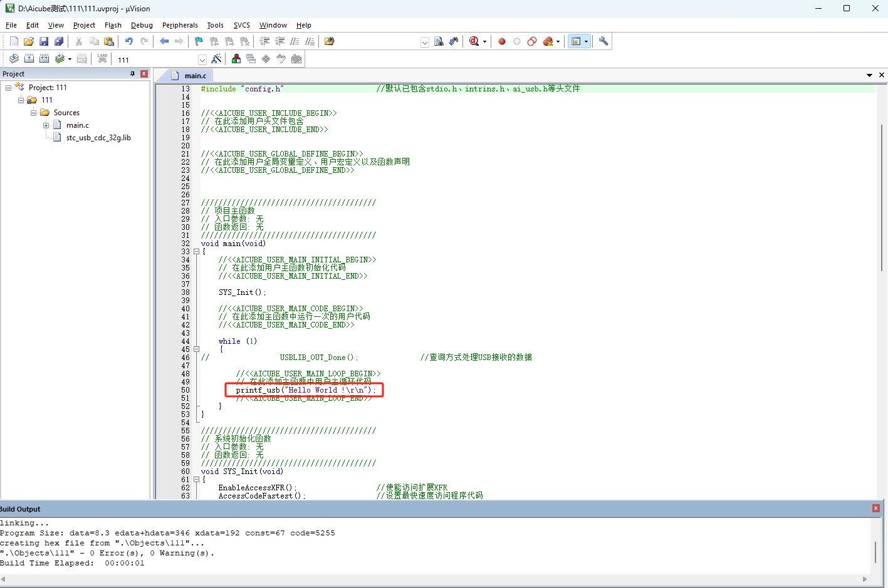This screenshot has width=888, height=588.
Task: Collapse the main function code fold
Action: [196, 252]
